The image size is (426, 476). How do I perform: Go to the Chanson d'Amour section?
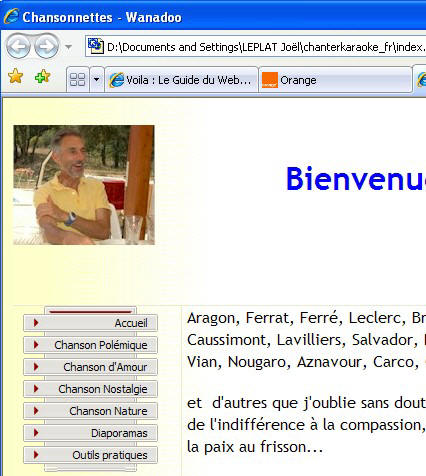click(x=90, y=367)
